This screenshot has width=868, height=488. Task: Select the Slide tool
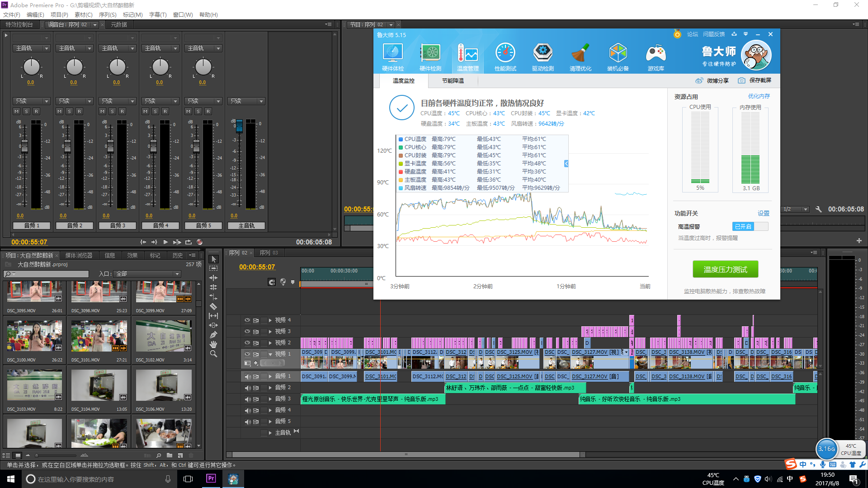[214, 325]
